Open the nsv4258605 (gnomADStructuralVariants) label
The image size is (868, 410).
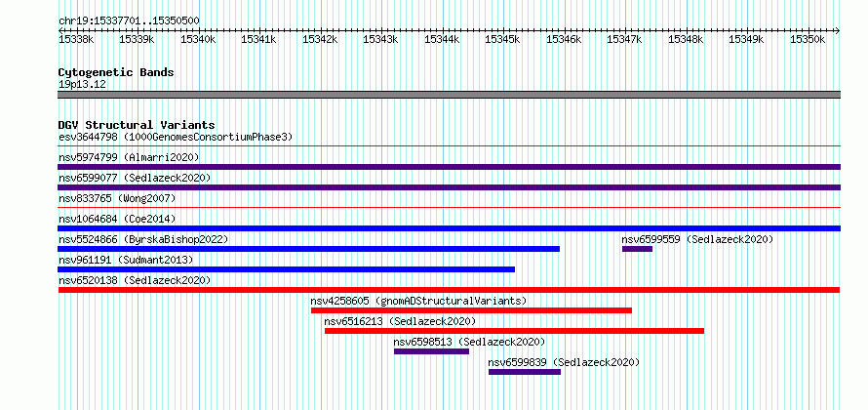point(418,301)
